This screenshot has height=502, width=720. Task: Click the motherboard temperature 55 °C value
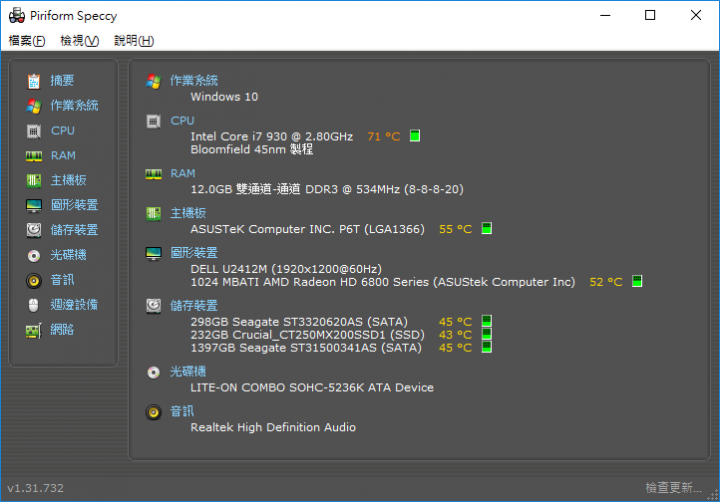[x=456, y=229]
